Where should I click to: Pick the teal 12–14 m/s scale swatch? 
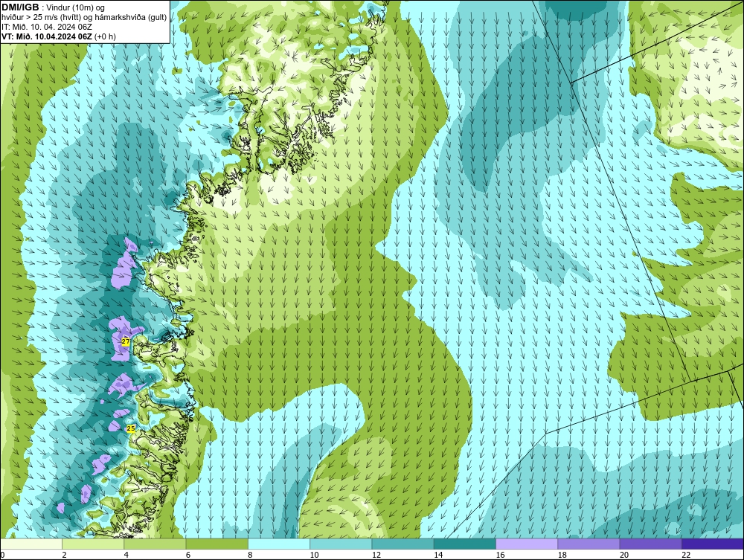click(x=403, y=544)
